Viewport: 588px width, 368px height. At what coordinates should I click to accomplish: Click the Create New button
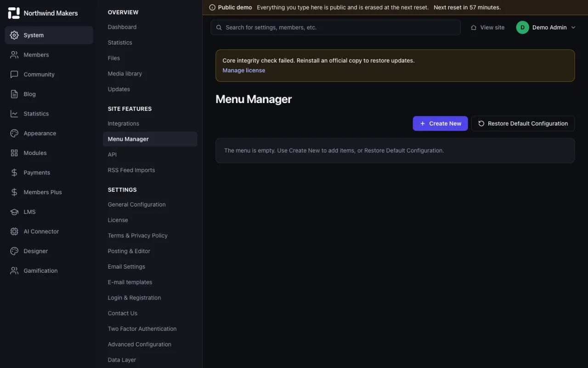click(x=440, y=123)
